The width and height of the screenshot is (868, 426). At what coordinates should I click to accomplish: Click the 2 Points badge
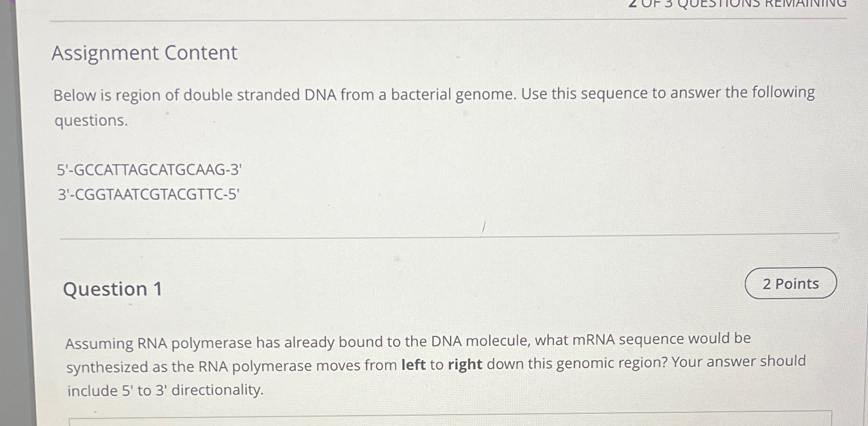click(791, 283)
